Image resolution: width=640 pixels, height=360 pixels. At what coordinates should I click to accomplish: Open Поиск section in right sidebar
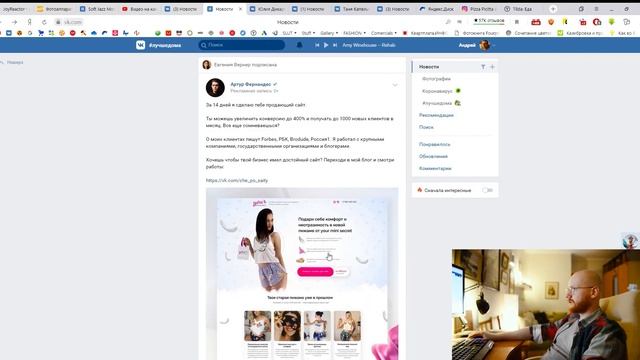(x=426, y=127)
